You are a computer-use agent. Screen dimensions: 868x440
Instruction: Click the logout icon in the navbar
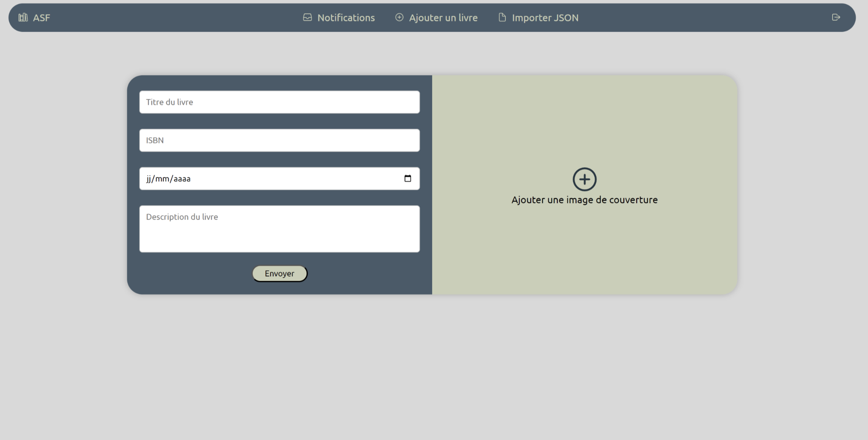click(x=836, y=17)
